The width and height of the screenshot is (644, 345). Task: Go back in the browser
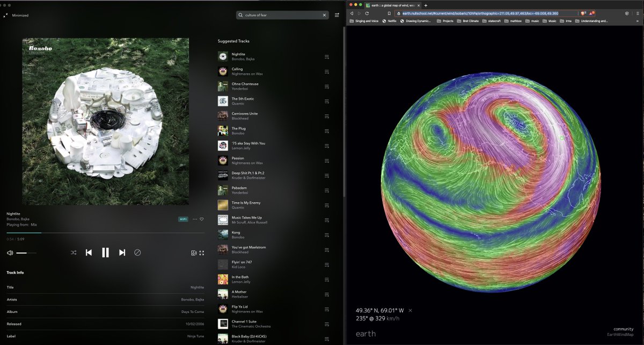(352, 13)
